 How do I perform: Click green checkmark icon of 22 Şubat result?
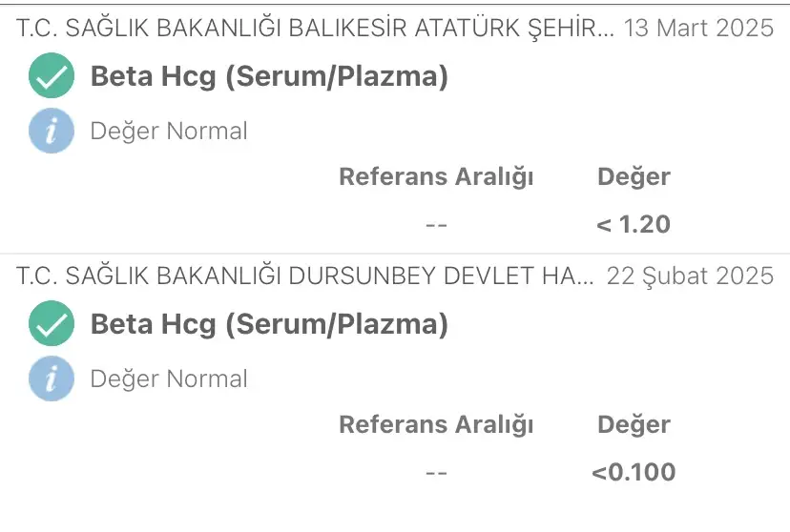[52, 324]
